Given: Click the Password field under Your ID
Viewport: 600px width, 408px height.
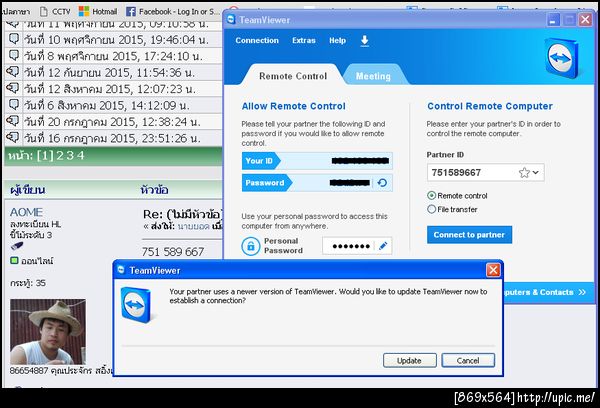Looking at the screenshot, I should click(317, 183).
